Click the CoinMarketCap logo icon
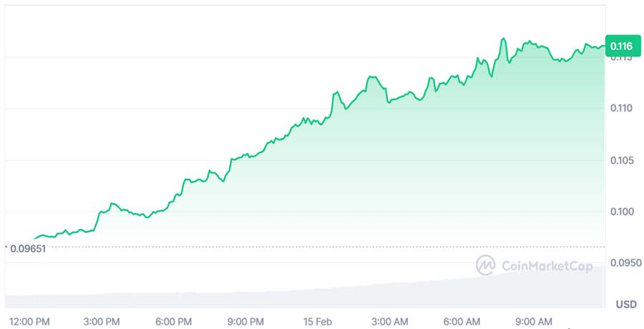Image resolution: width=644 pixels, height=329 pixels. [486, 265]
